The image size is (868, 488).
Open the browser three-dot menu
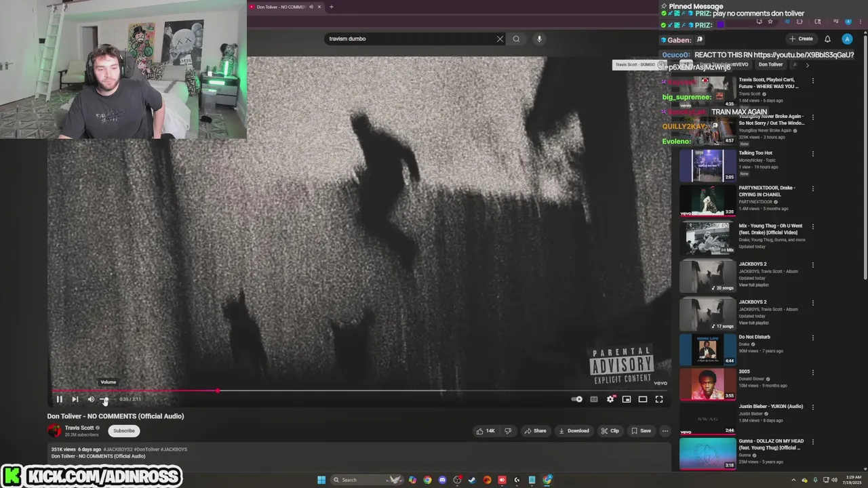(x=861, y=22)
